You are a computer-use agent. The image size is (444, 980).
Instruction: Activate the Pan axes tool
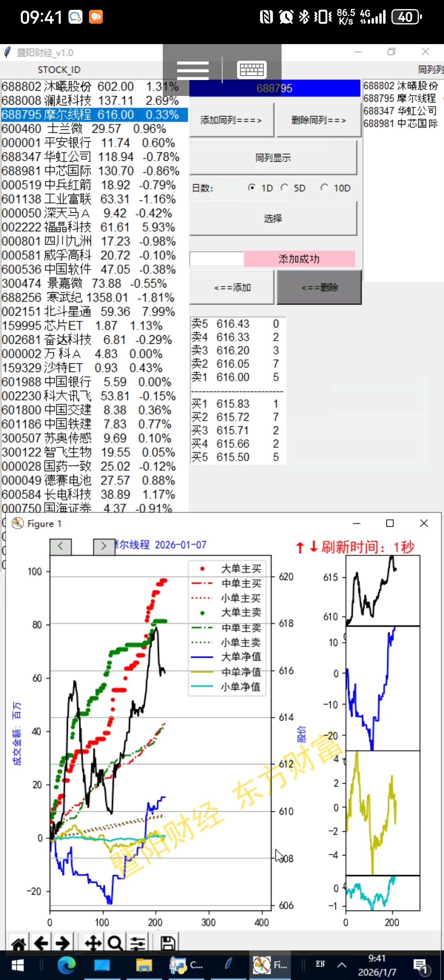pyautogui.click(x=93, y=943)
